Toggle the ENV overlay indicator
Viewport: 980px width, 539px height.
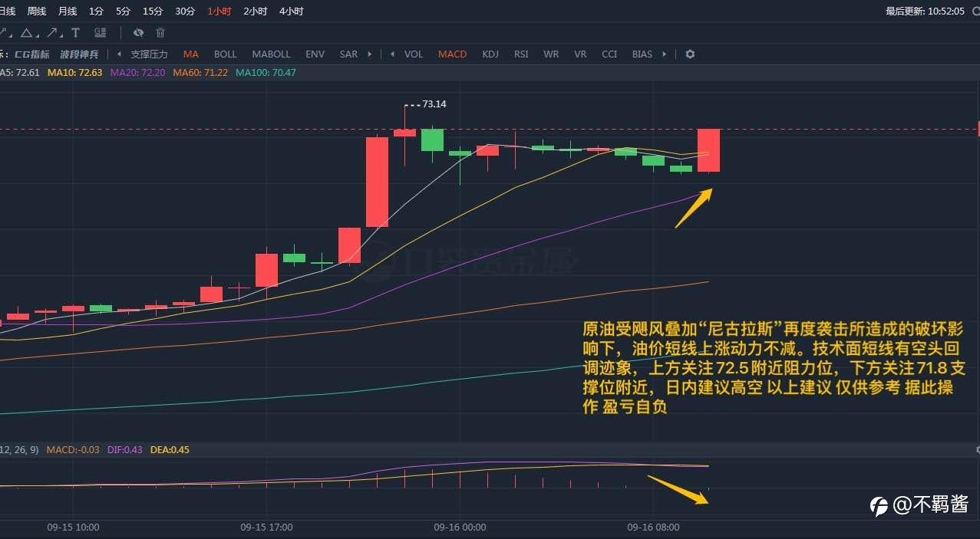click(x=315, y=54)
